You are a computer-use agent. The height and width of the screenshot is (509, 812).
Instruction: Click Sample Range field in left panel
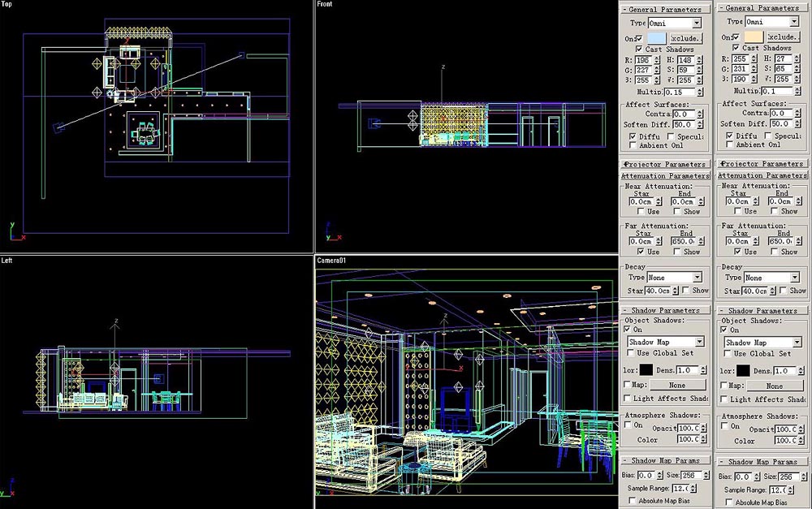680,488
